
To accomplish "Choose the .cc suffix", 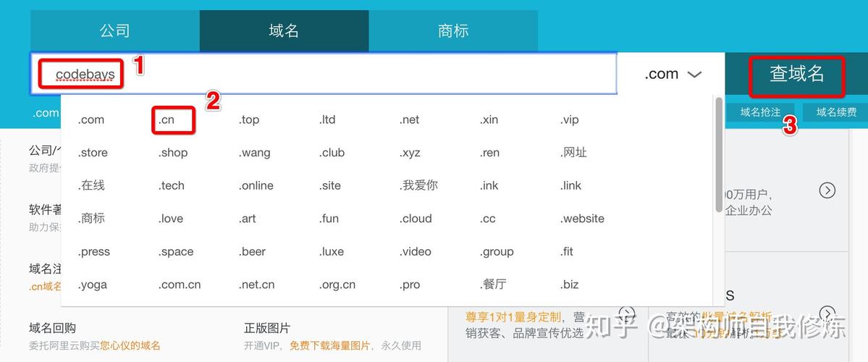I will [487, 219].
